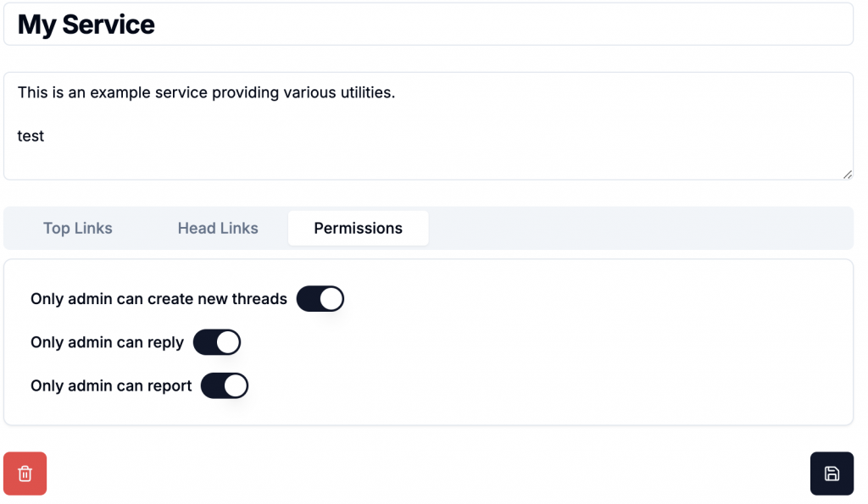868x504 pixels.
Task: Click the 'Only admin can reply' label text
Action: (x=107, y=342)
